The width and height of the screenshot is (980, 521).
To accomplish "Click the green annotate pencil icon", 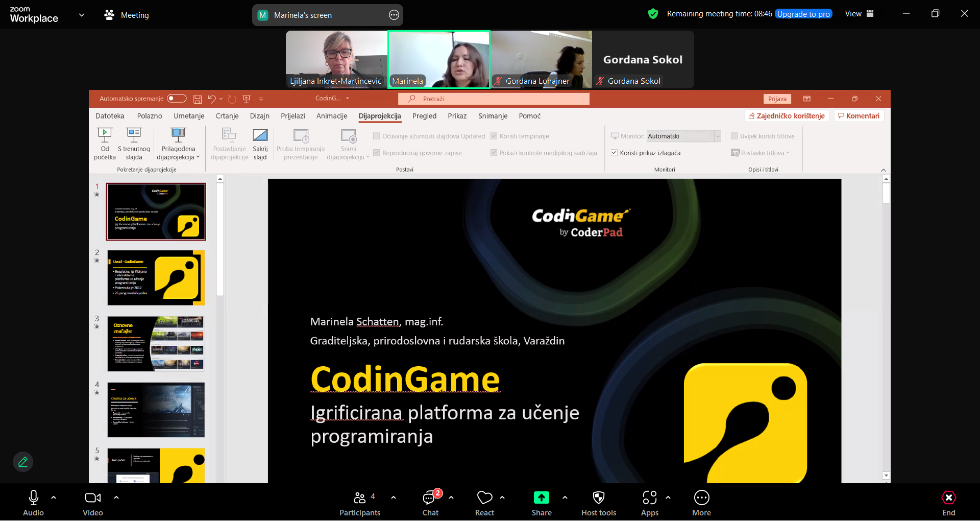I will 23,462.
